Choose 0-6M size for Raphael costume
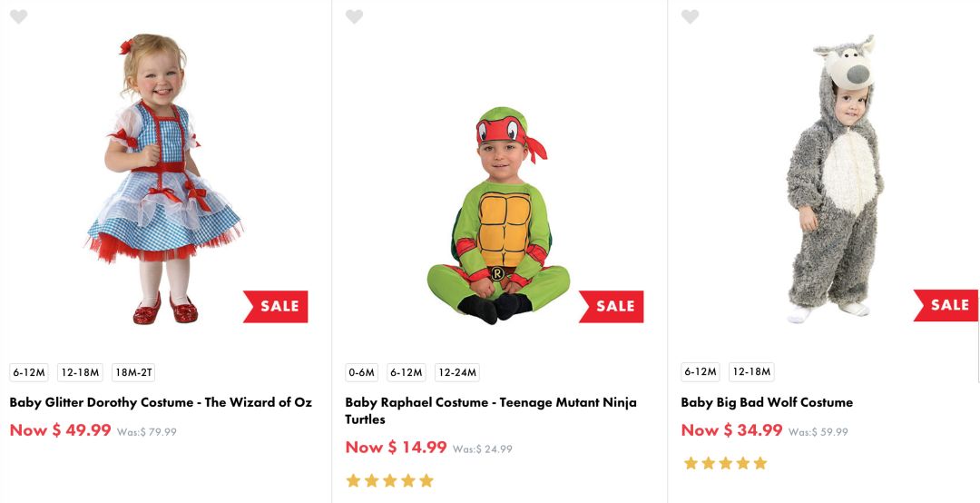 pyautogui.click(x=361, y=372)
